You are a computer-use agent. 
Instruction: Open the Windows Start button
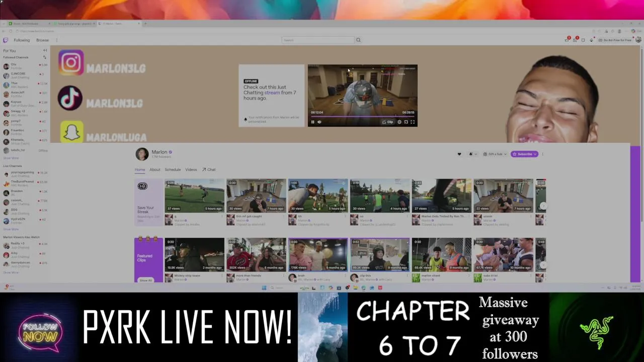pyautogui.click(x=264, y=288)
